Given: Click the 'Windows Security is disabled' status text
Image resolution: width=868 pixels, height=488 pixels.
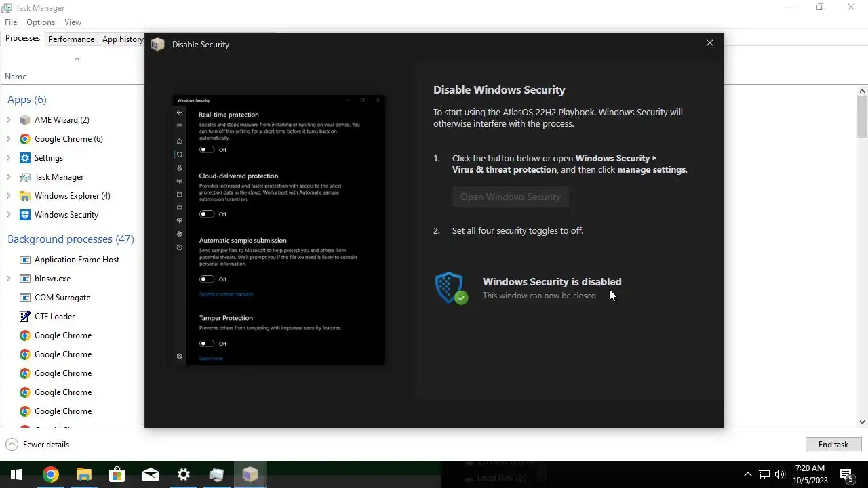Looking at the screenshot, I should [x=552, y=282].
